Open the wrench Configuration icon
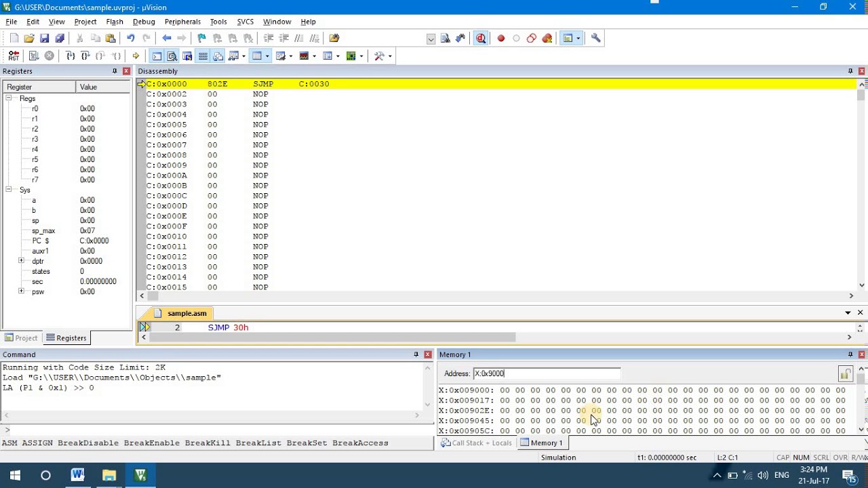Image resolution: width=868 pixels, height=488 pixels. click(x=596, y=39)
